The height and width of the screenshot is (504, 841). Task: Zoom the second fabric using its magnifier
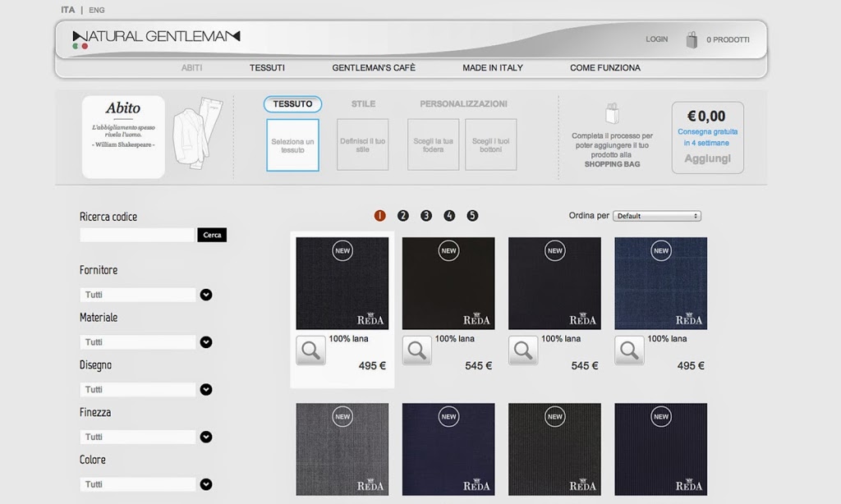[x=416, y=351]
